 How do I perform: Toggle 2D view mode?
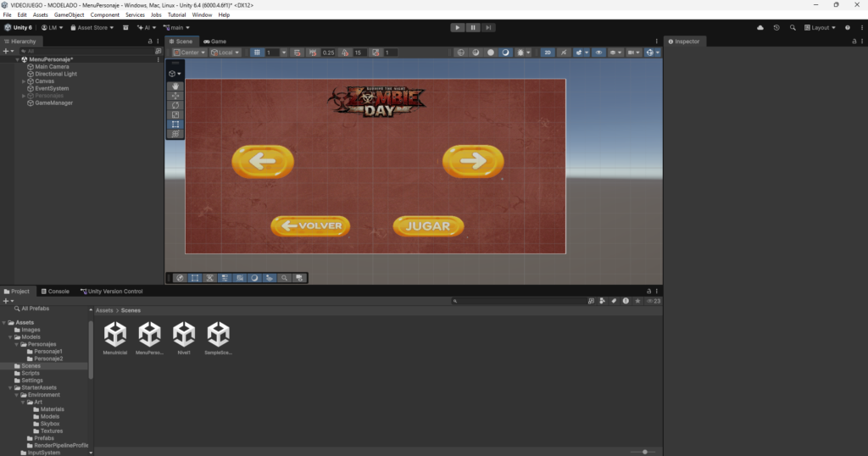548,53
